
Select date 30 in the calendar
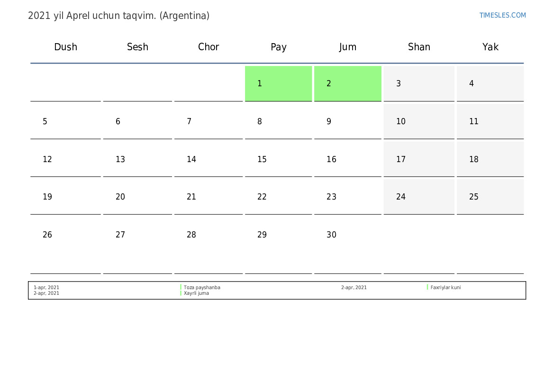pos(348,246)
